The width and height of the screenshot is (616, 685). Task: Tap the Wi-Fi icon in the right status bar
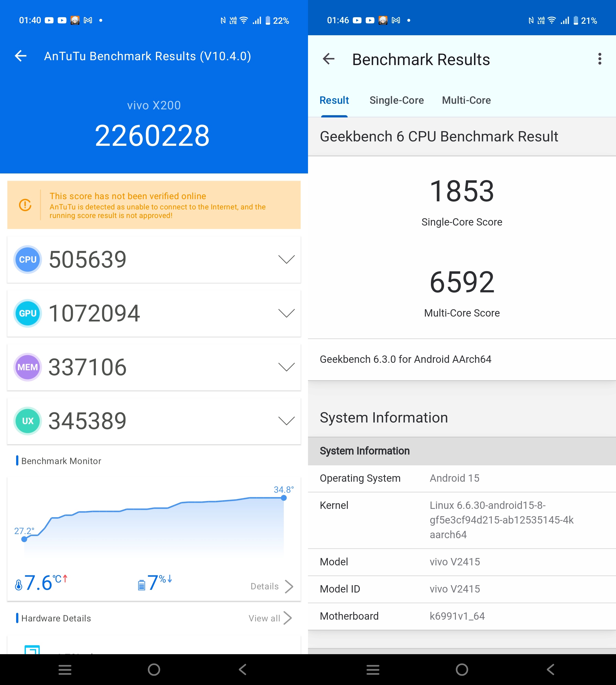[x=552, y=20]
